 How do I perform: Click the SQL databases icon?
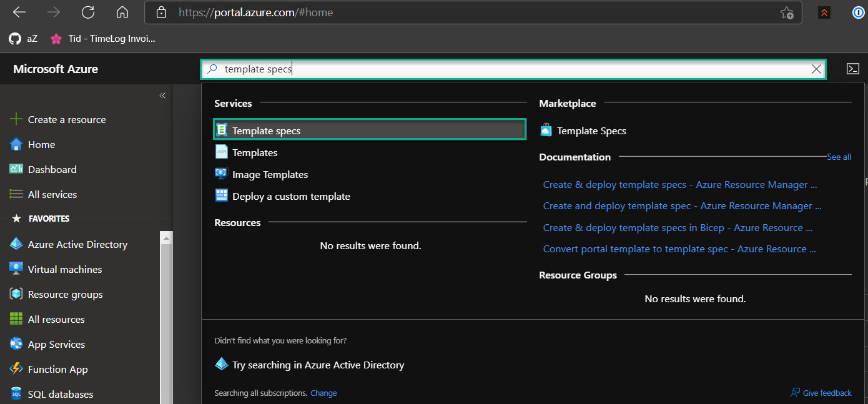(16, 394)
